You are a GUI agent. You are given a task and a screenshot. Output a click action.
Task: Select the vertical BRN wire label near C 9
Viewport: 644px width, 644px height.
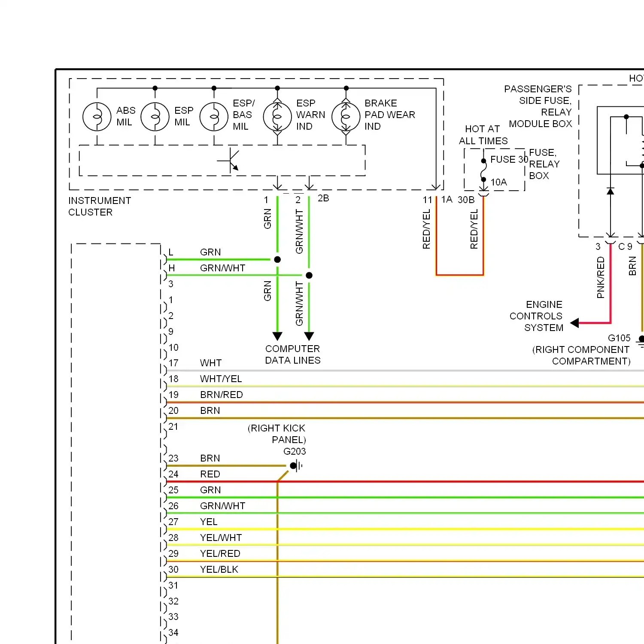(x=632, y=266)
